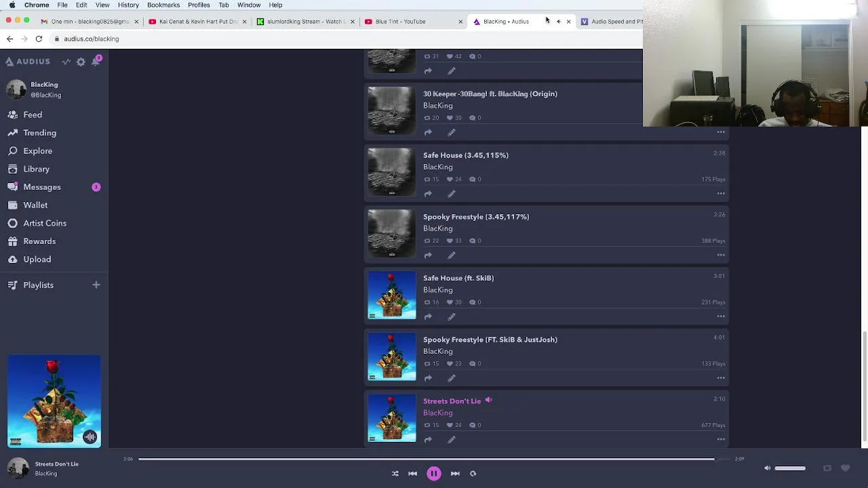This screenshot has height=488, width=868.
Task: Toggle repeat in the player bar
Action: pyautogui.click(x=473, y=474)
